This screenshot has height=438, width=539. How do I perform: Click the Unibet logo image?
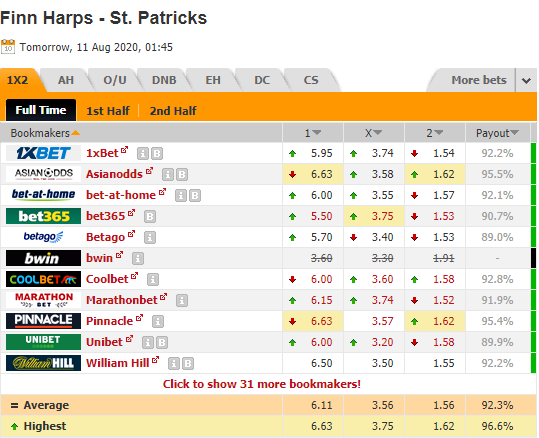click(x=43, y=342)
